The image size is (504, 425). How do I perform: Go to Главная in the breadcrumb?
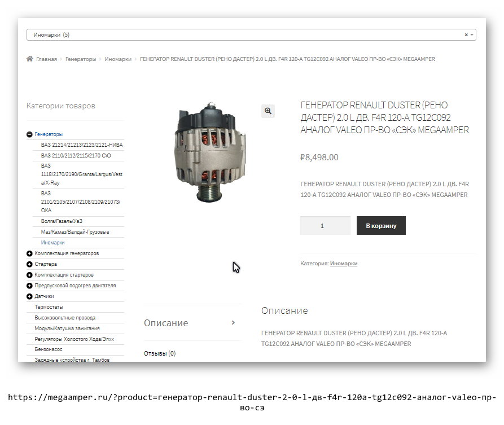click(46, 59)
